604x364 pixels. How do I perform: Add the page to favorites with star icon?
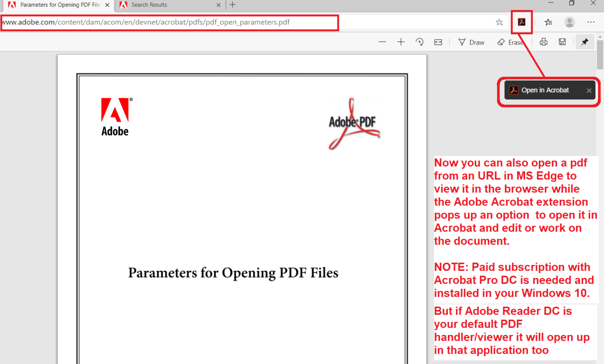(x=499, y=22)
